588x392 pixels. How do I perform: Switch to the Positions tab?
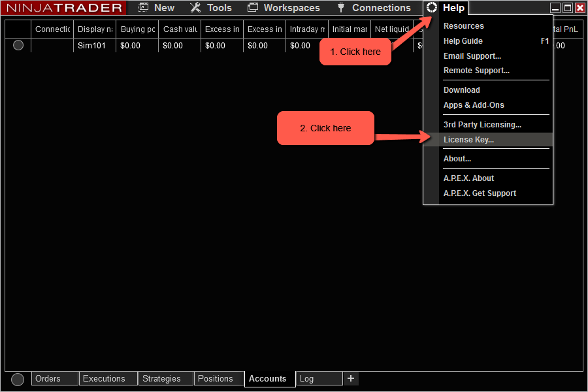[x=220, y=378]
